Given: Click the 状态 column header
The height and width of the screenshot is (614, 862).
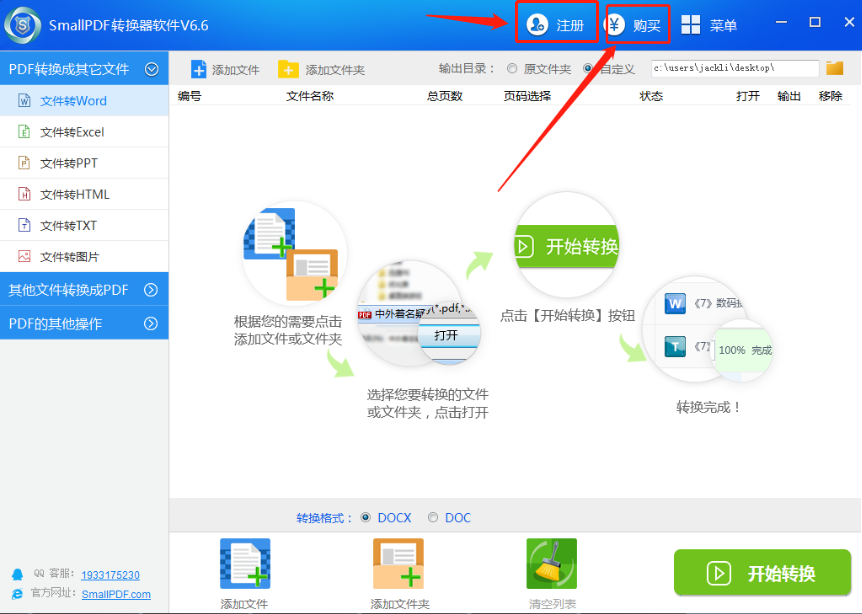Looking at the screenshot, I should [x=651, y=96].
